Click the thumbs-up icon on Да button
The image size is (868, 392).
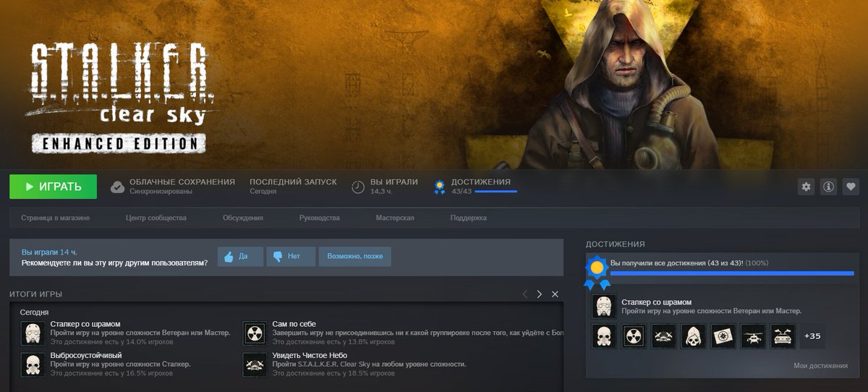229,257
